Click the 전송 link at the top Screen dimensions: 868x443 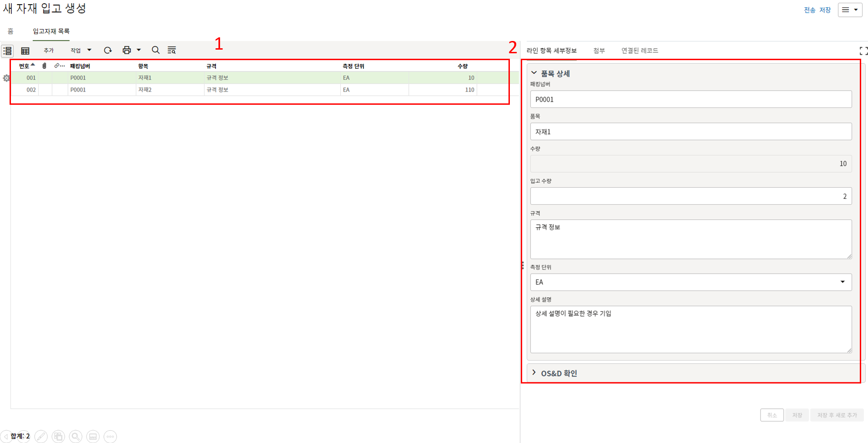point(809,10)
